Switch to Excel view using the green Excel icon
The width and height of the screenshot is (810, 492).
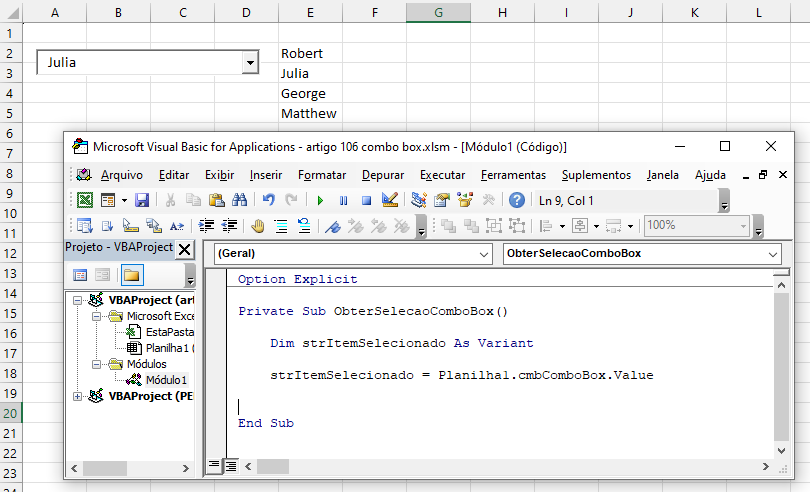coord(85,201)
